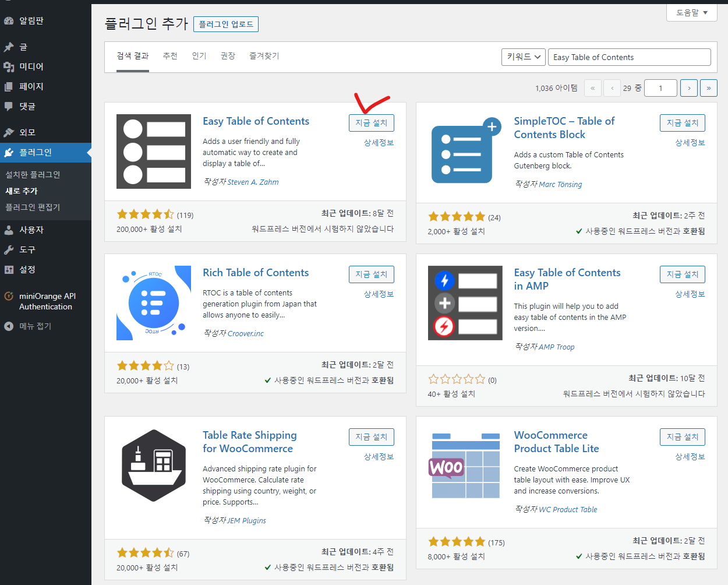
Task: Install Table Rate Shipping for WooCommerce
Action: pyautogui.click(x=372, y=437)
